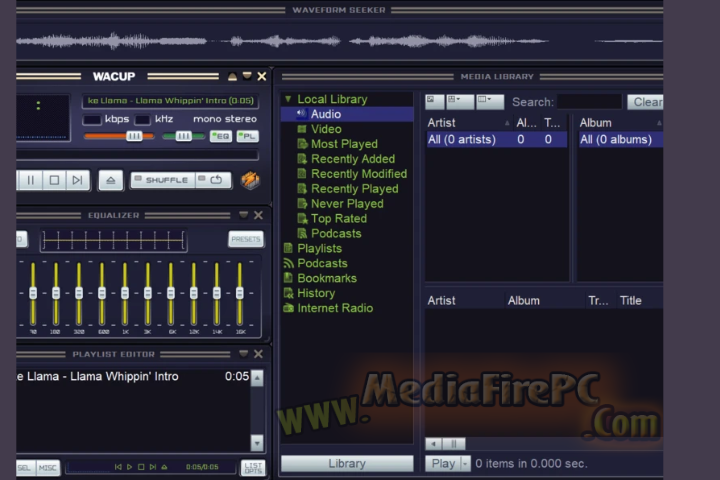Viewport: 720px width, 480px height.
Task: Open the Play button dropdown arrow
Action: 465,463
